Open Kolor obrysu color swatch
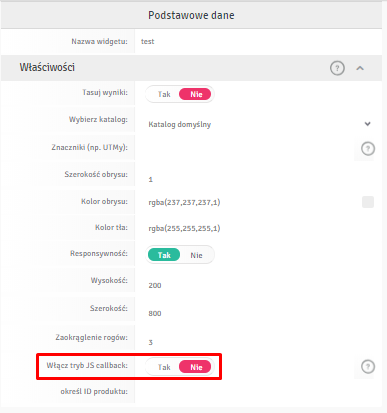Screen dimensions: 387x413 [368, 202]
